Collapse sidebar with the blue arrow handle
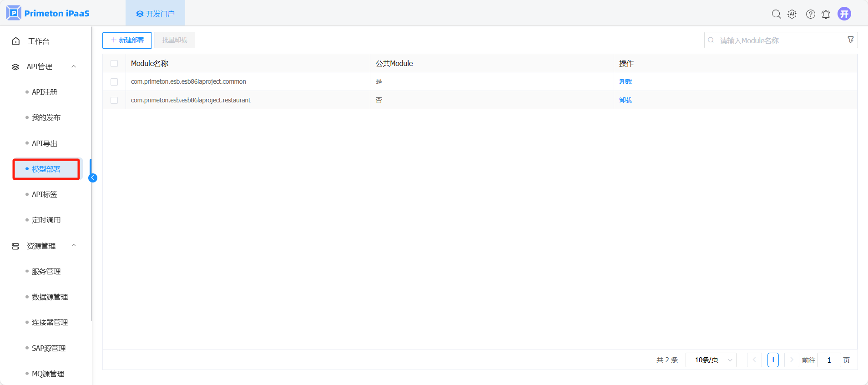The image size is (868, 385). tap(93, 178)
